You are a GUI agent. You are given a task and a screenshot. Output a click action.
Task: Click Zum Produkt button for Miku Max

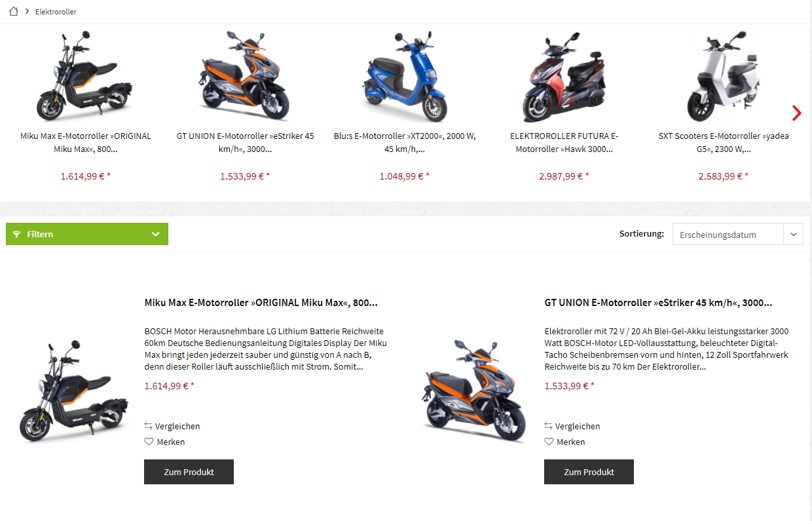click(189, 472)
